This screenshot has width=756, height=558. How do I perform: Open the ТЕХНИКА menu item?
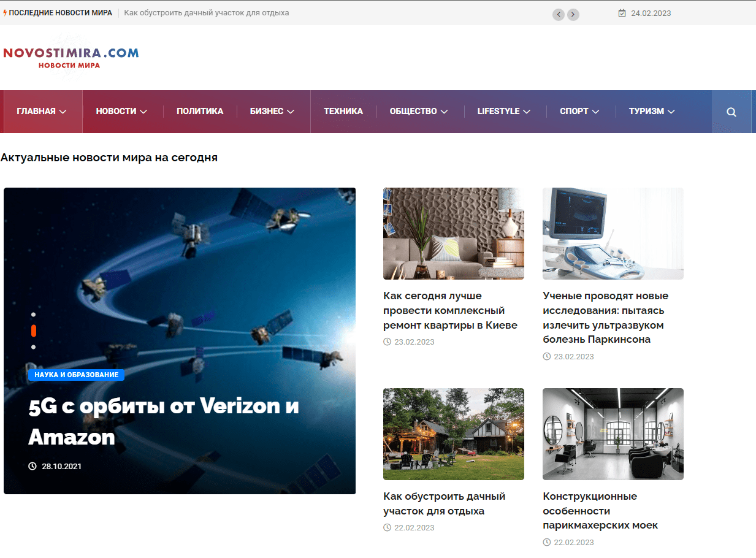(x=343, y=111)
